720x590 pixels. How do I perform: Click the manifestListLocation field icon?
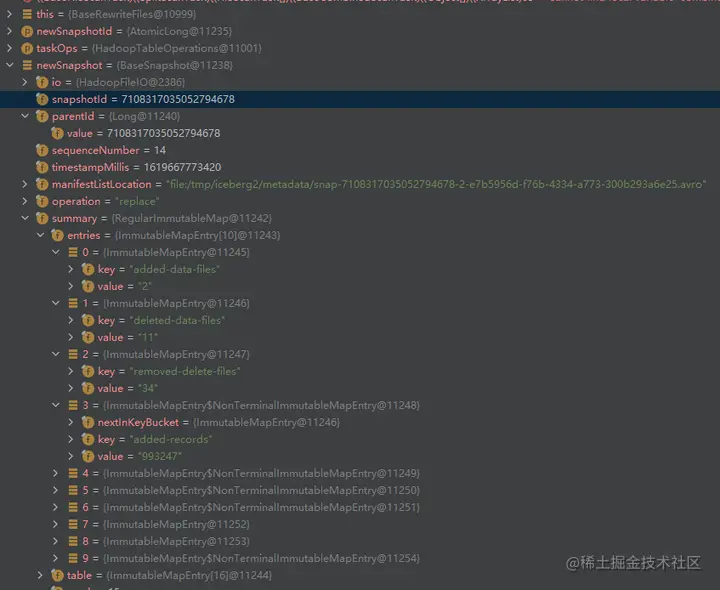[x=42, y=184]
